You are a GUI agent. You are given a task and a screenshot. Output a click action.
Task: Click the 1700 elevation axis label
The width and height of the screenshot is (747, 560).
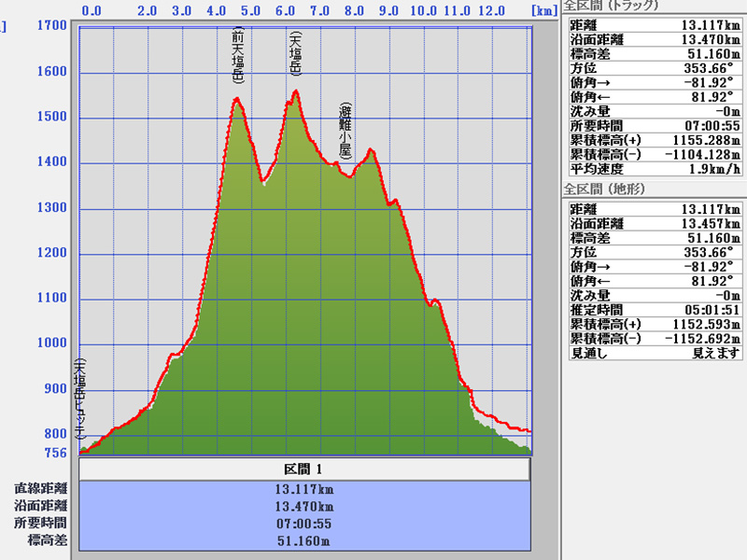click(52, 25)
